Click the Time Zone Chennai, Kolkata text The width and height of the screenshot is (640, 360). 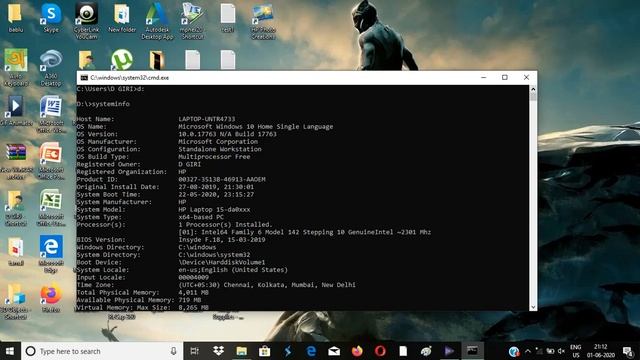(x=267, y=285)
